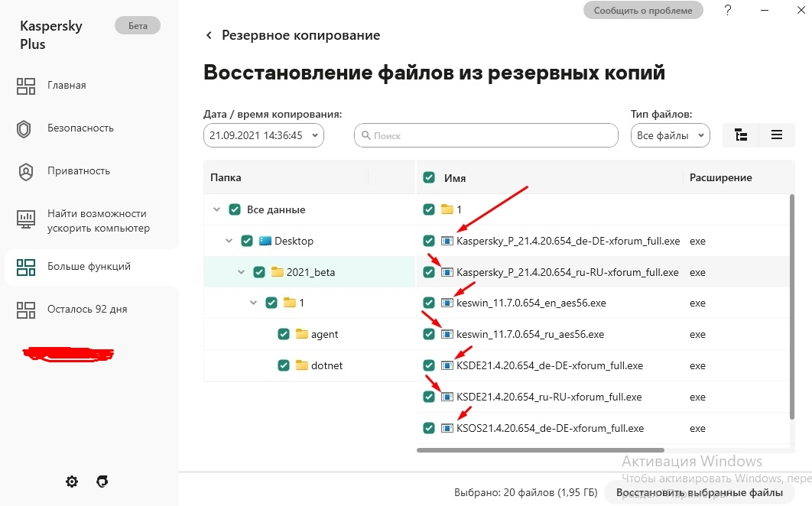Switch to flat list view icon
This screenshot has height=506, width=812.
click(x=777, y=135)
